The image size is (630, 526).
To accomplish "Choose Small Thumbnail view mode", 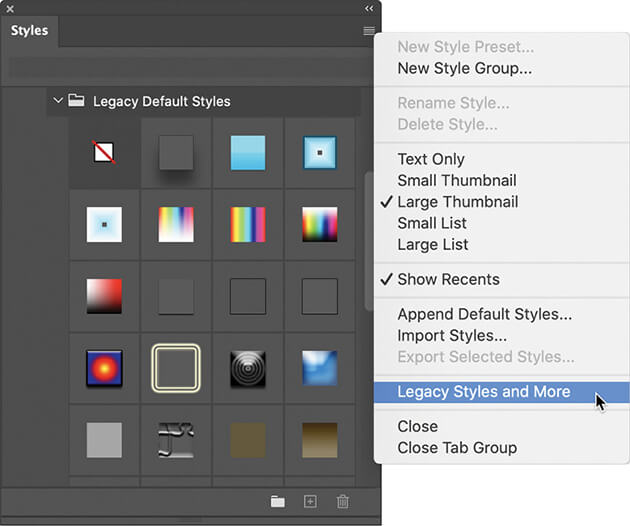I will pyautogui.click(x=456, y=181).
